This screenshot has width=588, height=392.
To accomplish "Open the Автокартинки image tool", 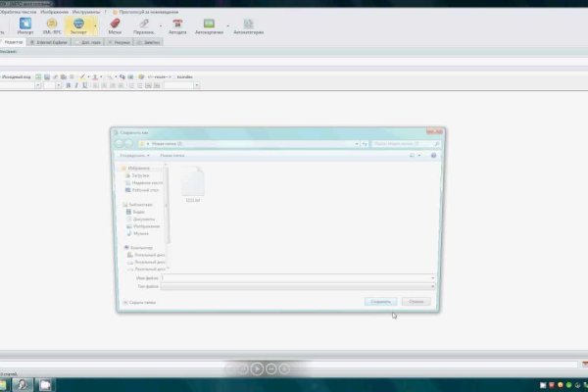I will (x=209, y=23).
